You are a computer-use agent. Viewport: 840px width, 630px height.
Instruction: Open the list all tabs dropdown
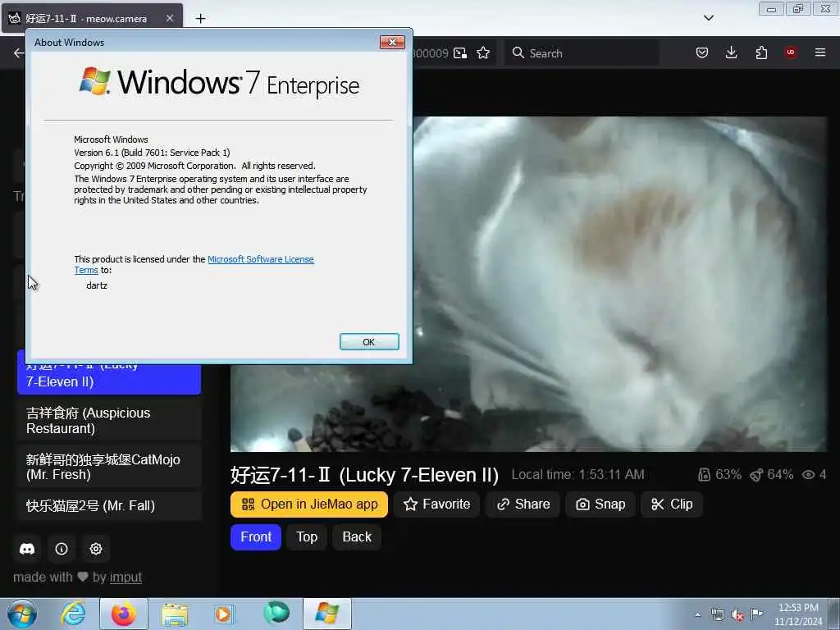(x=708, y=18)
